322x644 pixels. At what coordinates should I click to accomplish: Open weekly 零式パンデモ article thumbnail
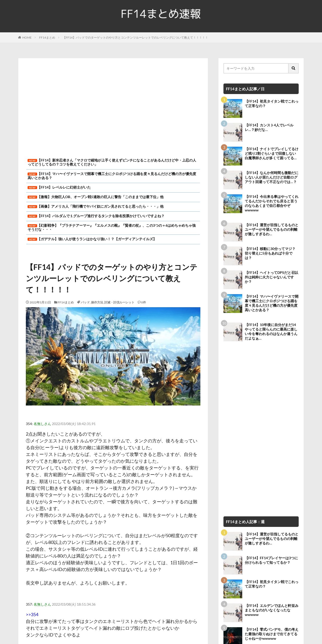[233, 635]
